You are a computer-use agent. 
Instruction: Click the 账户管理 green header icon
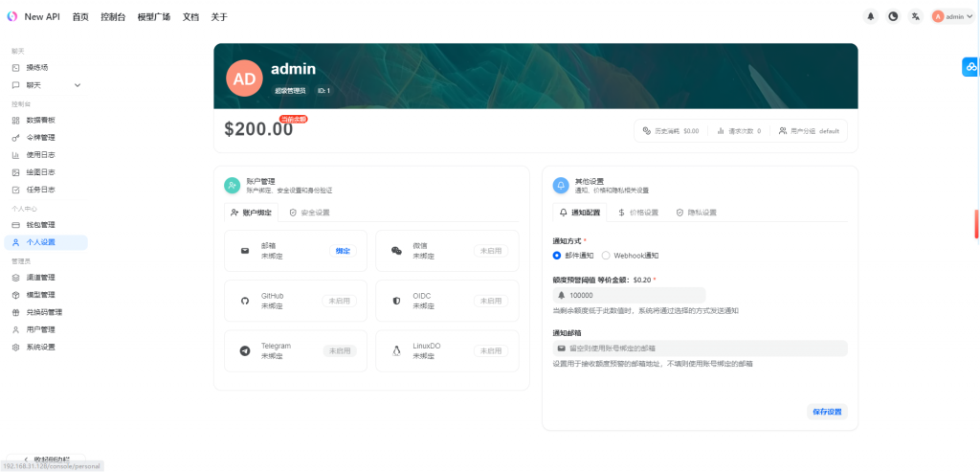(233, 185)
